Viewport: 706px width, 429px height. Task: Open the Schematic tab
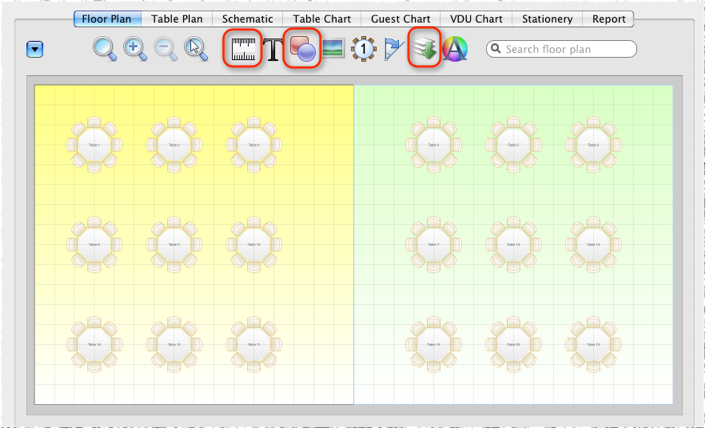pos(248,19)
